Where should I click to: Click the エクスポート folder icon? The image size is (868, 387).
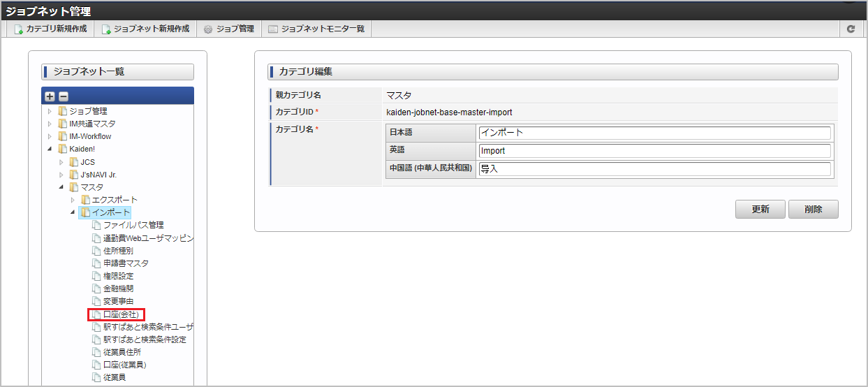(x=86, y=200)
